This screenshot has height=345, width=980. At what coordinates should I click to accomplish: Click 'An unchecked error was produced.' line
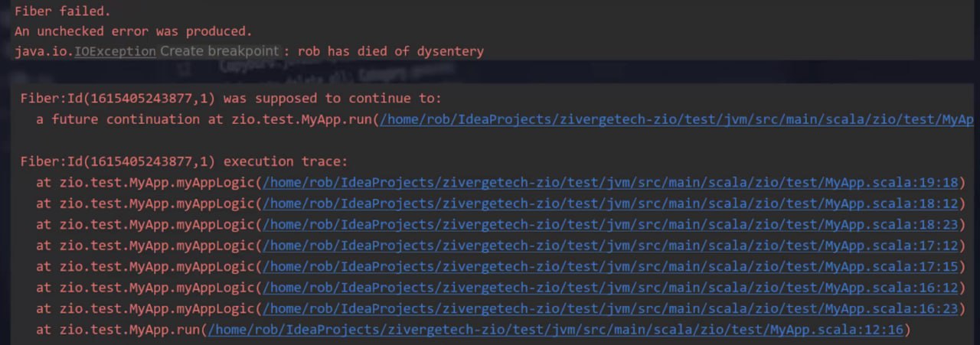133,31
